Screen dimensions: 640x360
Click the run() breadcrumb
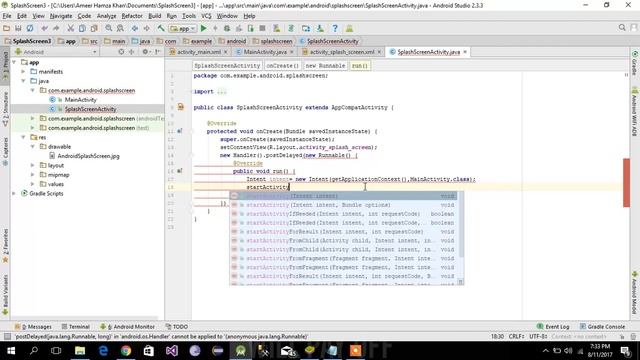(360, 66)
